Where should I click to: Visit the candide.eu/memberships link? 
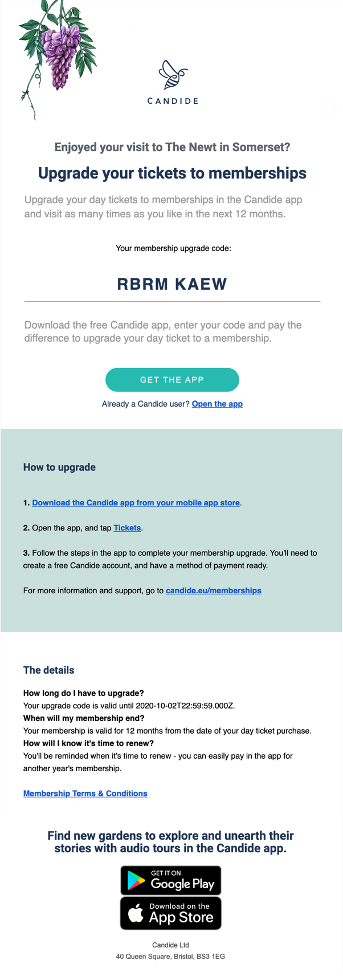tap(213, 590)
